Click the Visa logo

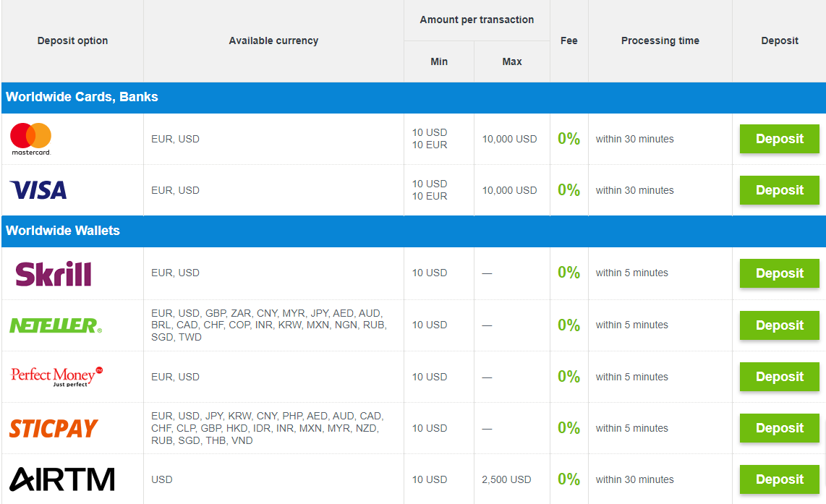point(38,190)
